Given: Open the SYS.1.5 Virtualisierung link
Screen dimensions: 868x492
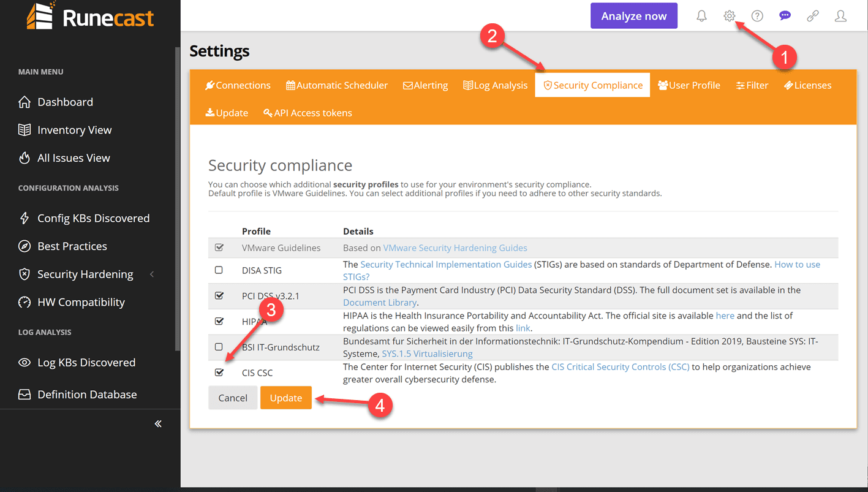Looking at the screenshot, I should [x=427, y=354].
